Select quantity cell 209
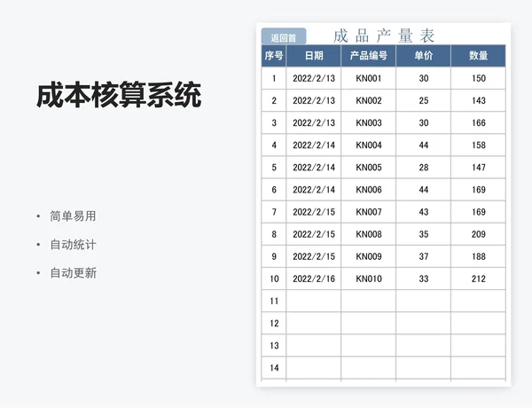The image size is (532, 408). [479, 234]
